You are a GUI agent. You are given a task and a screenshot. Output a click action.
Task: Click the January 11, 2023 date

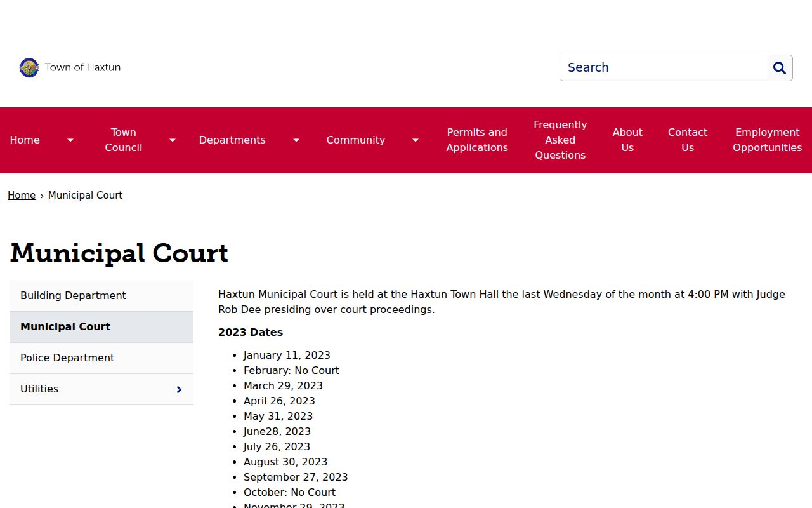coord(287,356)
